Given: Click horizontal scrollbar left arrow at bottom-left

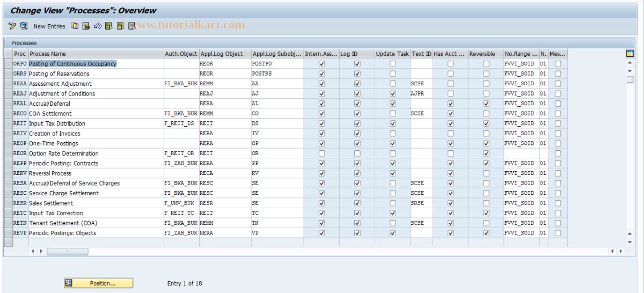Looking at the screenshot, I should click(x=33, y=251).
